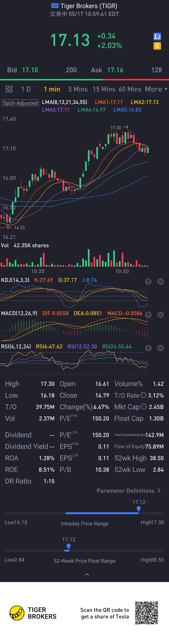169x644 pixels.
Task: Tap the 16.33 low price marker
Action: [x=15, y=228]
